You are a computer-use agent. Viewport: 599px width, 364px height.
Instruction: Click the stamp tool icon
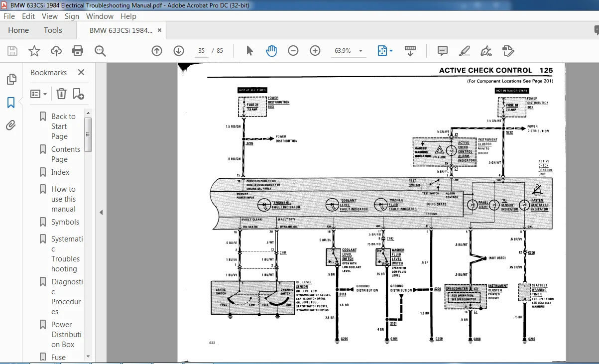508,51
